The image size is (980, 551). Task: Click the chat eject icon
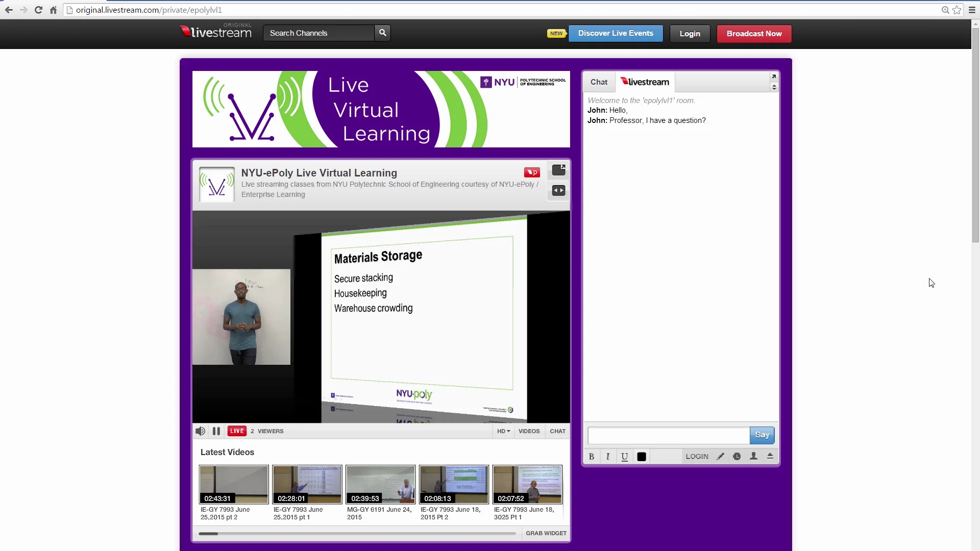pos(770,457)
